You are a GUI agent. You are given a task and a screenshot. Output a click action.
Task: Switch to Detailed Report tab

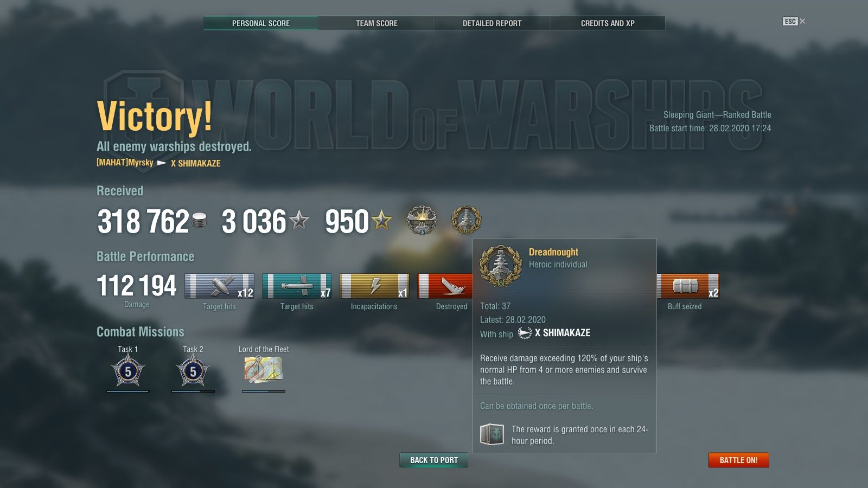(x=492, y=23)
